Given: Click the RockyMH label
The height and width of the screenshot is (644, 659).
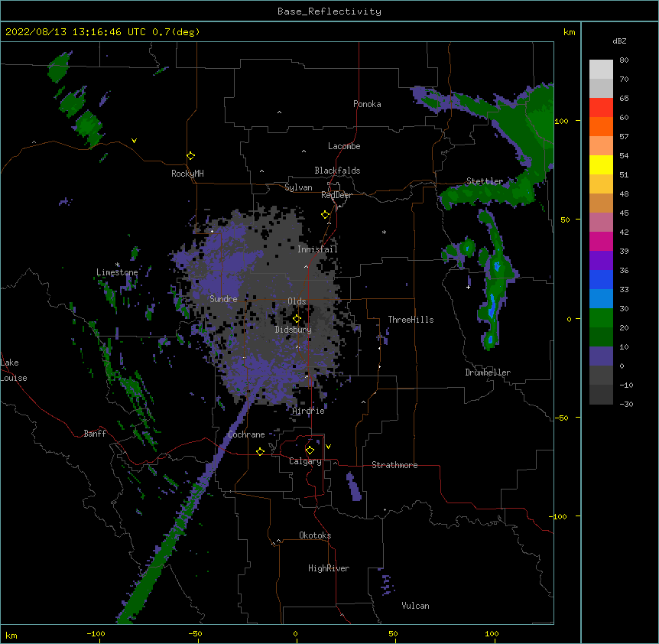Looking at the screenshot, I should [187, 174].
